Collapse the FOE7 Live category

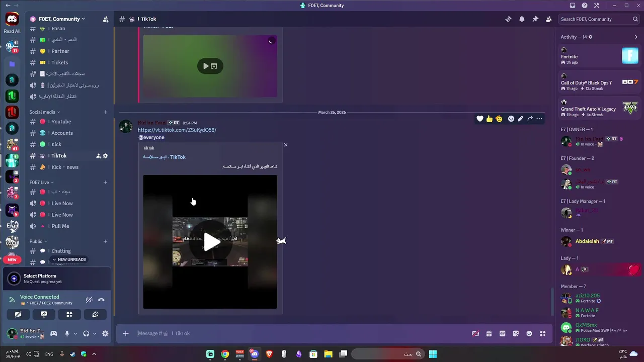pyautogui.click(x=41, y=183)
